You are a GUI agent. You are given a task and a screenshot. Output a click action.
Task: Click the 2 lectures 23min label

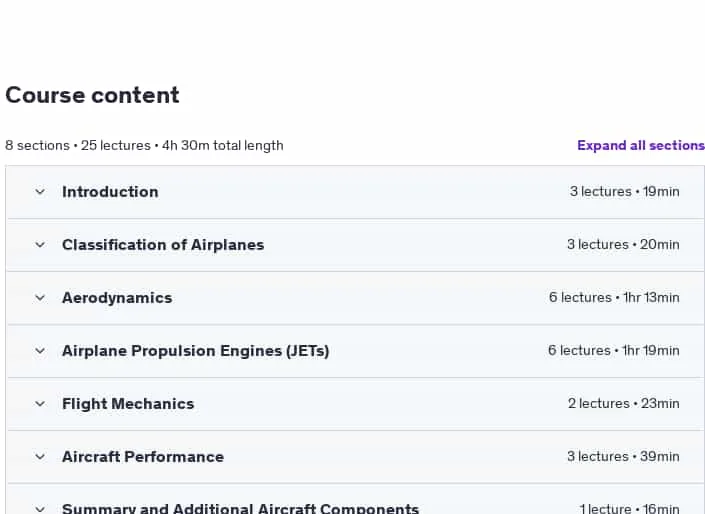tap(624, 403)
